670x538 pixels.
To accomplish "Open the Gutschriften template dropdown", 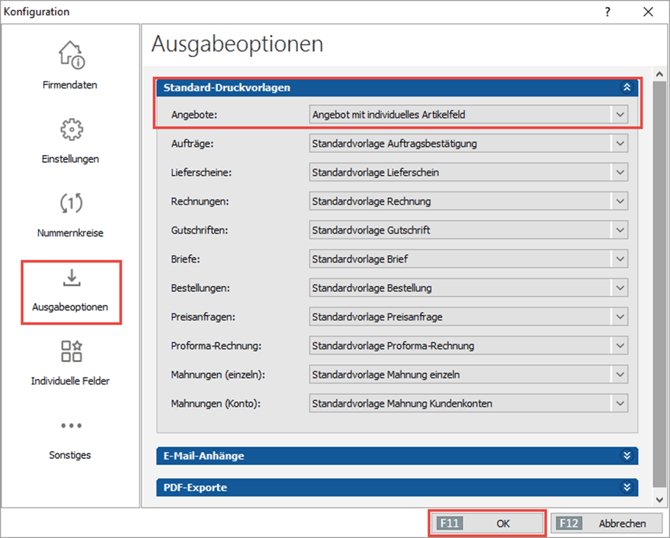I will tap(619, 231).
